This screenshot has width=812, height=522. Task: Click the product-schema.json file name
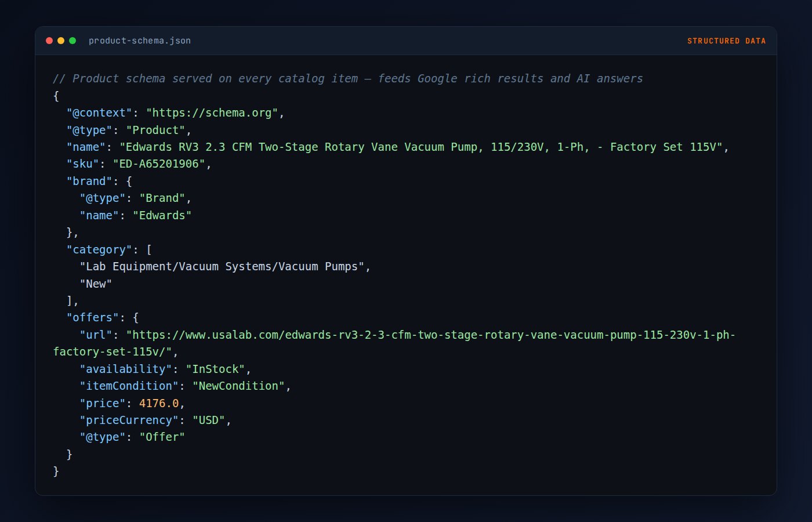140,41
